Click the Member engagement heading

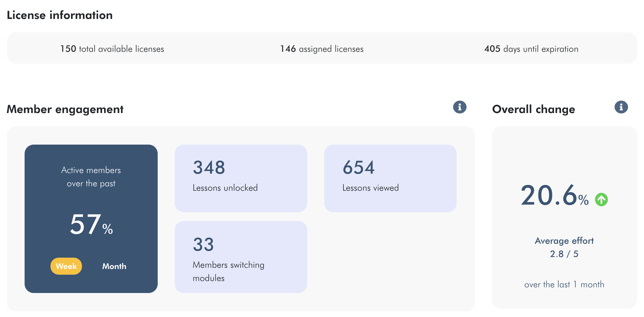[x=65, y=109]
